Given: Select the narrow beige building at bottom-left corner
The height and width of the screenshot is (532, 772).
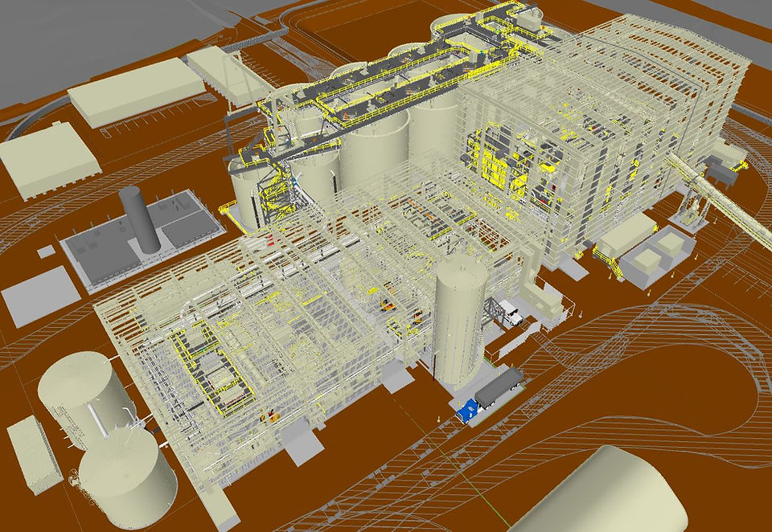Looking at the screenshot, I should pyautogui.click(x=35, y=454).
